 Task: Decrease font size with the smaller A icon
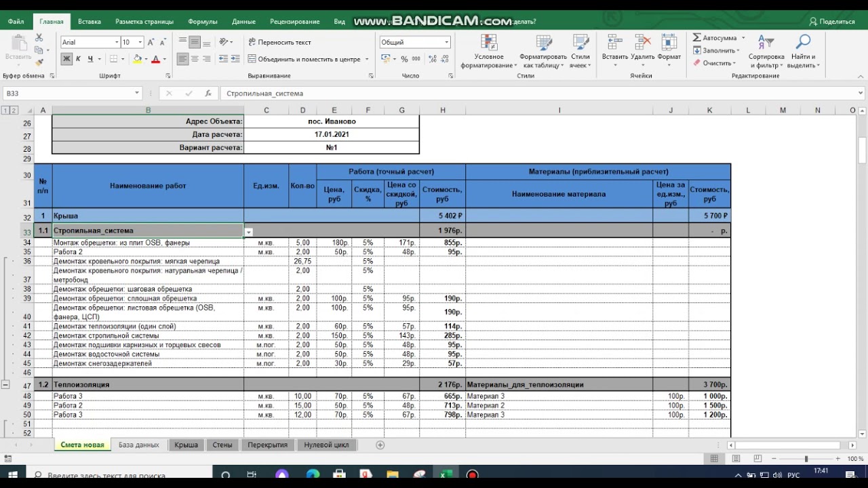point(163,42)
